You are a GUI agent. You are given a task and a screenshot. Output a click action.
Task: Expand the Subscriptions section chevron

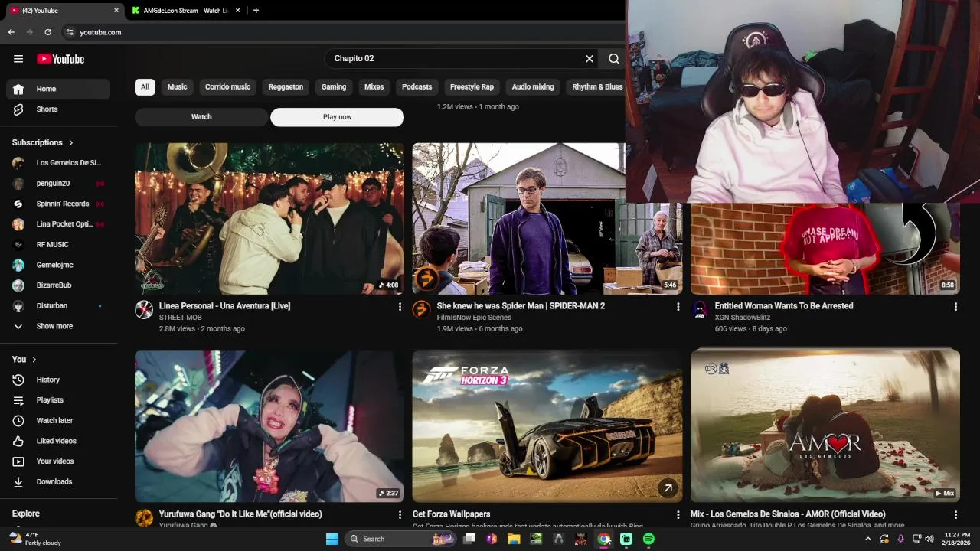point(71,142)
